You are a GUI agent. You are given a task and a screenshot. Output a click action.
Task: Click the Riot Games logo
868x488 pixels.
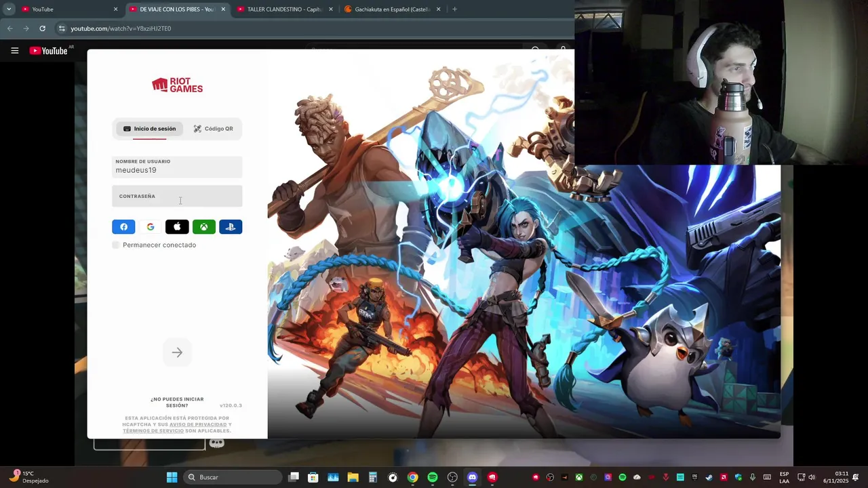pos(177,85)
